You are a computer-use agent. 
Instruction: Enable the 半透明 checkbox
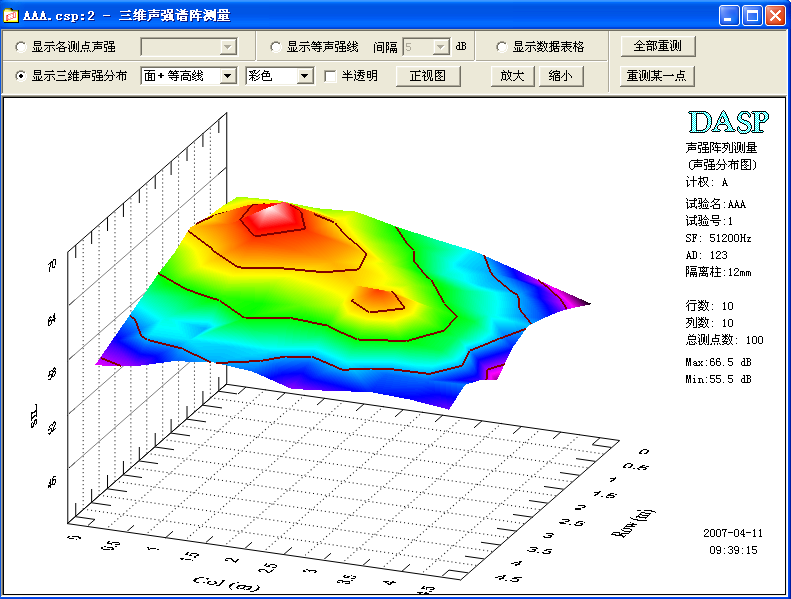click(331, 76)
